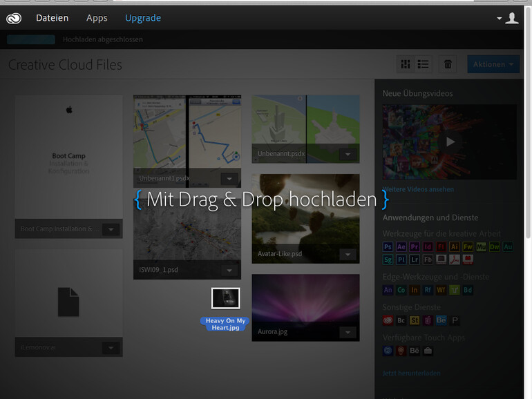Play the Neue Übungsvideos video
Image resolution: width=532 pixels, height=399 pixels.
[x=450, y=142]
